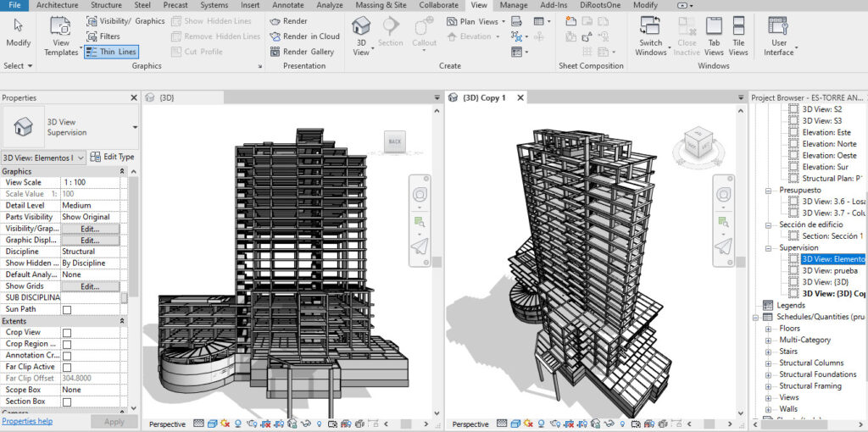Toggle the Sun Path checkbox
The width and height of the screenshot is (868, 432).
tap(67, 310)
